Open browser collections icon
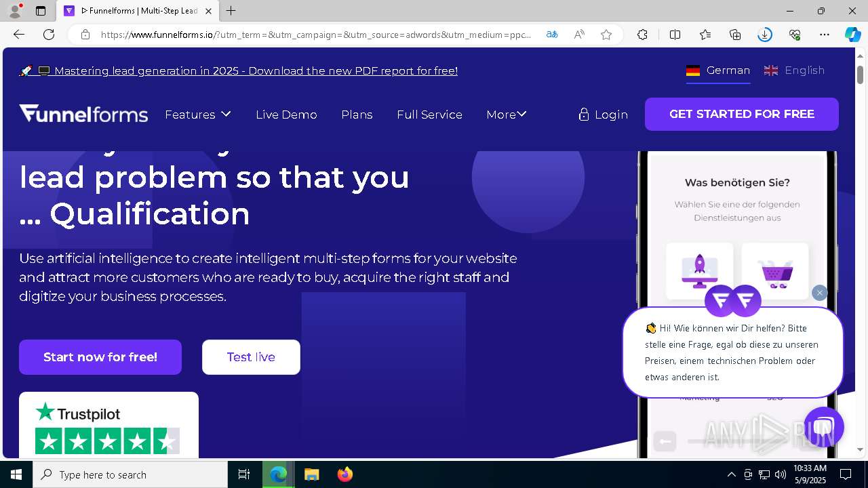Viewport: 868px width, 488px height. 735,35
